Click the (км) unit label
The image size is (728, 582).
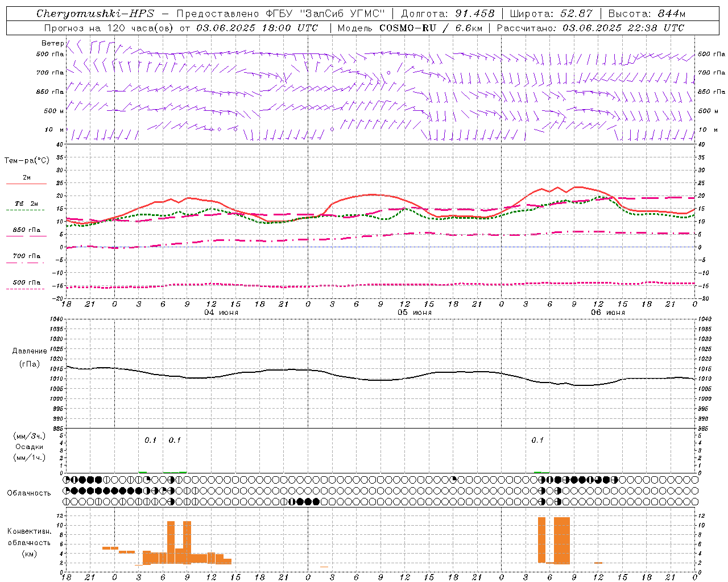point(29,554)
